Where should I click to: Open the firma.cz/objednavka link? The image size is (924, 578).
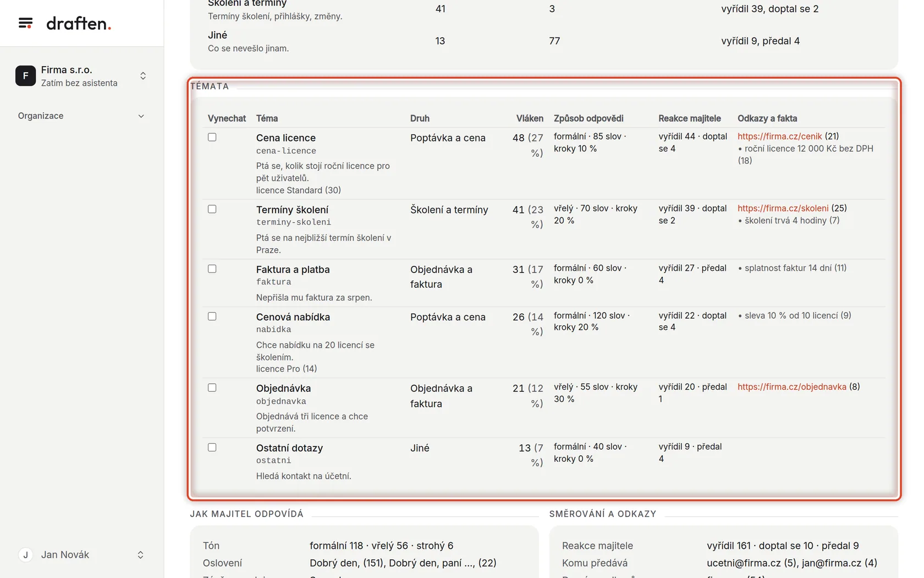click(792, 387)
